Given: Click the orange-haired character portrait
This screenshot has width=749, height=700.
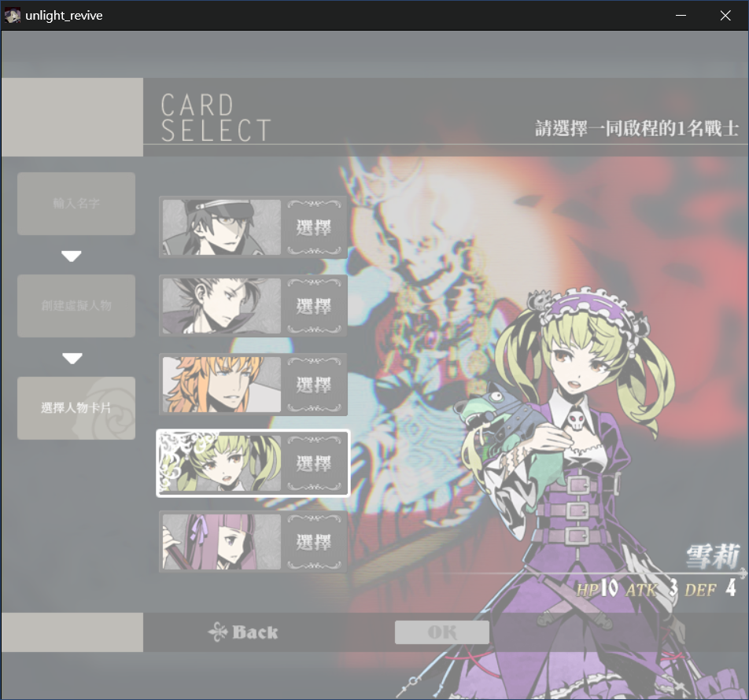Looking at the screenshot, I should click(222, 385).
